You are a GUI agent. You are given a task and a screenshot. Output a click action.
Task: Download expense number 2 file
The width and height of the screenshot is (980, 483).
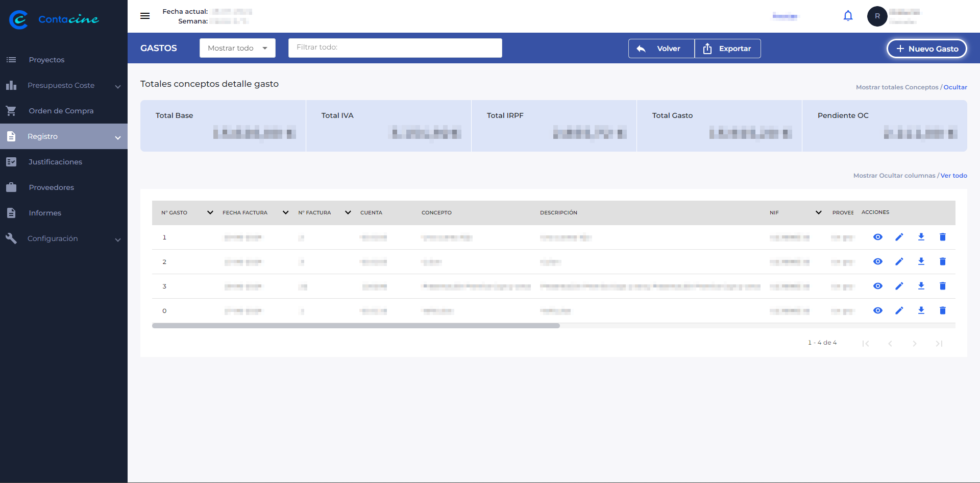coord(921,261)
